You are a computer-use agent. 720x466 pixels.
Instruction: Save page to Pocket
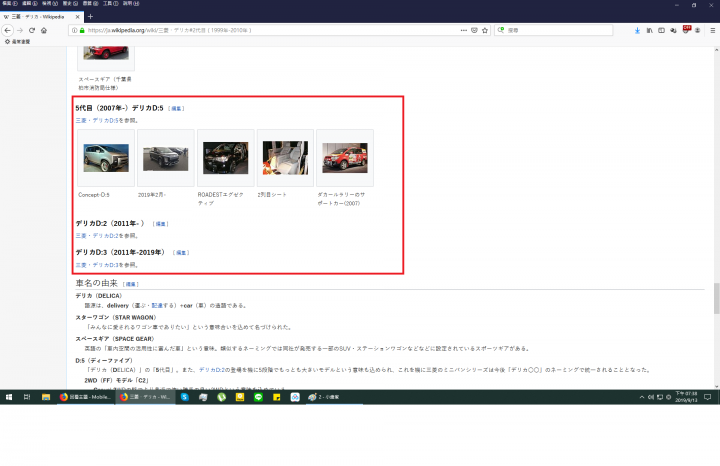474,30
